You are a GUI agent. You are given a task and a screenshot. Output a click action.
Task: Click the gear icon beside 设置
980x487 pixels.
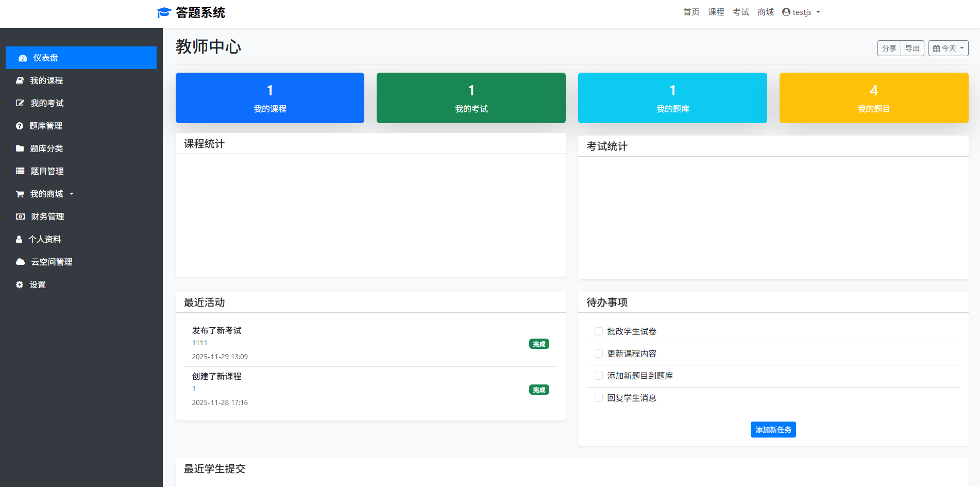[20, 284]
